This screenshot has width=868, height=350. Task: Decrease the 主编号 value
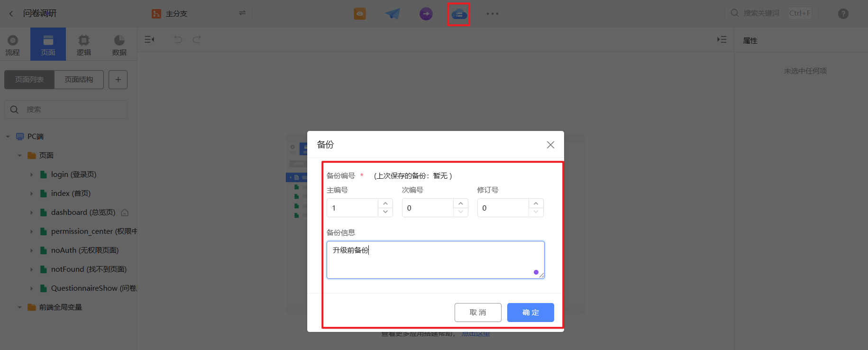385,212
